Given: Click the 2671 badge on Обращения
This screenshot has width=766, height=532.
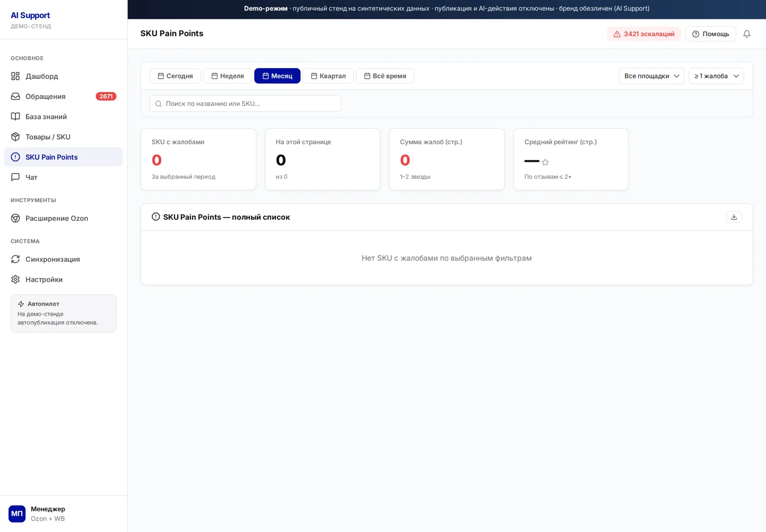Looking at the screenshot, I should coord(106,96).
